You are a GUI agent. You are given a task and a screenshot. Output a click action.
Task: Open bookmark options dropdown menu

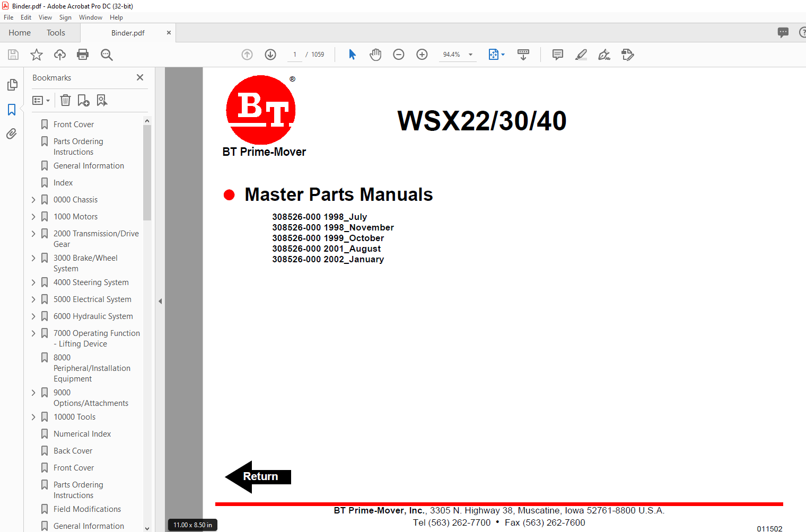[x=41, y=100]
